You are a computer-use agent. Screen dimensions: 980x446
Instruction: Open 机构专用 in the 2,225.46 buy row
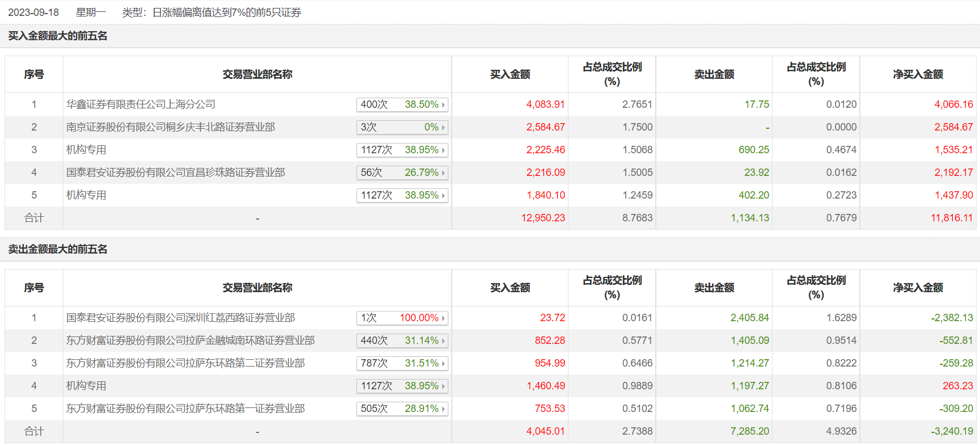(86, 150)
